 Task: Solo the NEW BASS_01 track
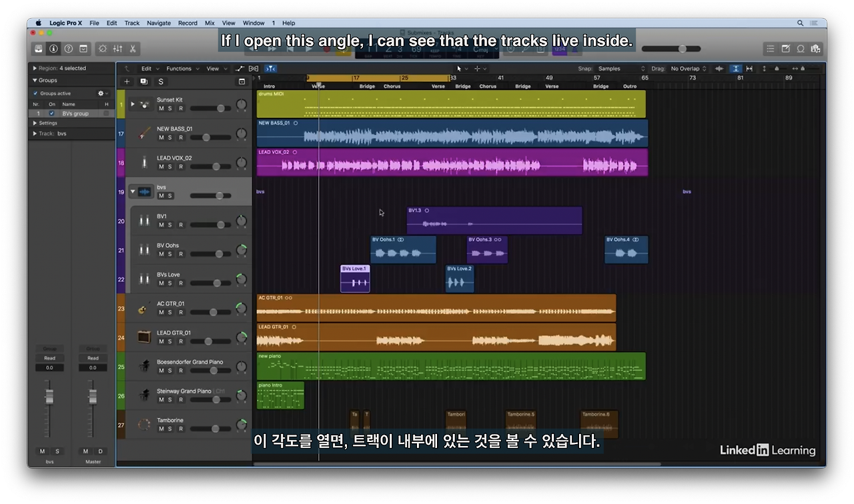click(170, 137)
